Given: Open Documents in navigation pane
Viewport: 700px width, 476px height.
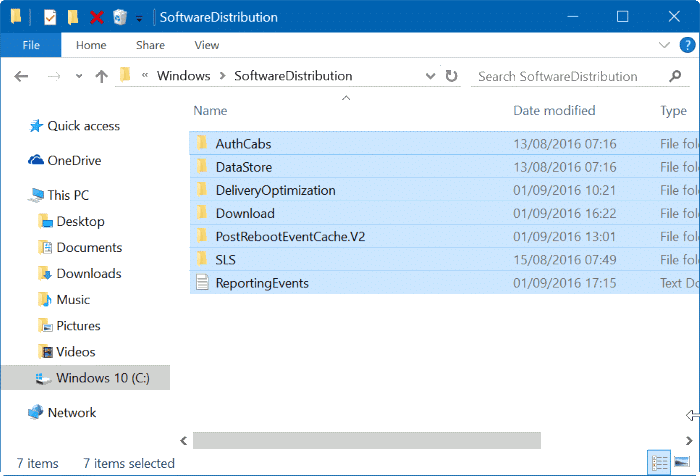Looking at the screenshot, I should coord(80,247).
